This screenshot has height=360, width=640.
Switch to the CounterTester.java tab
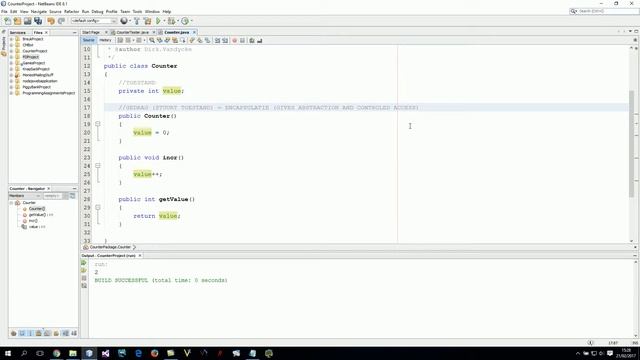click(x=132, y=32)
